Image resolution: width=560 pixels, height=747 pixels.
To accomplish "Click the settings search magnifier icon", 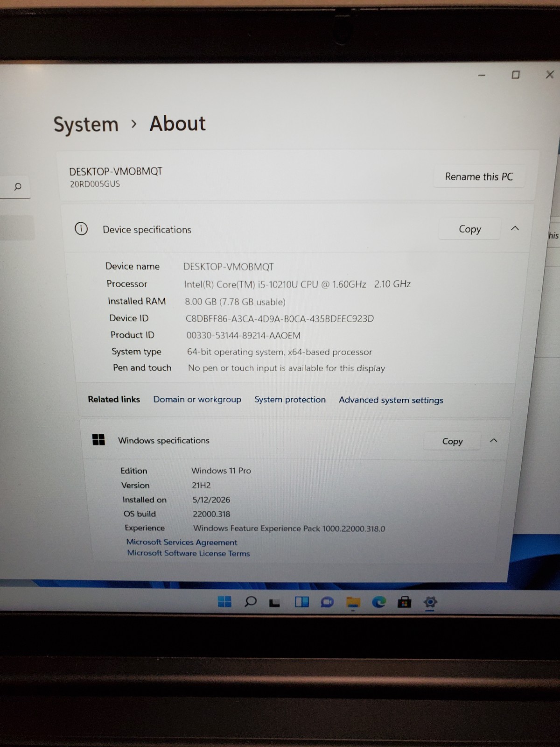I will click(18, 187).
